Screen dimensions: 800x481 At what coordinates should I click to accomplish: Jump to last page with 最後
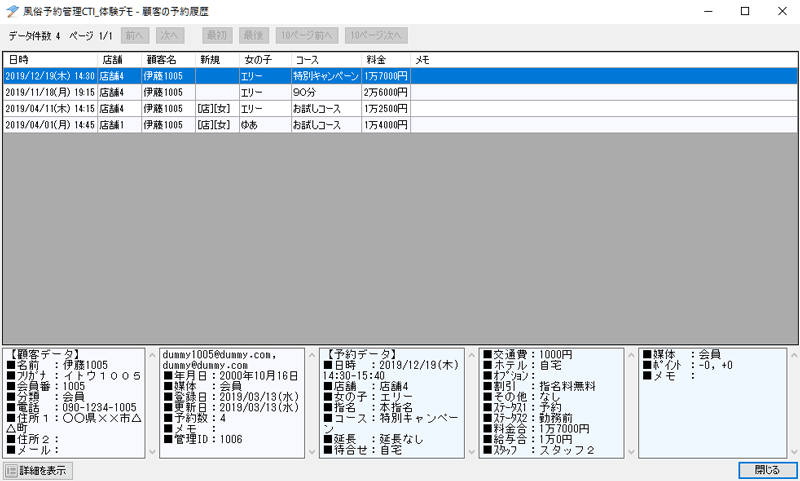click(253, 35)
